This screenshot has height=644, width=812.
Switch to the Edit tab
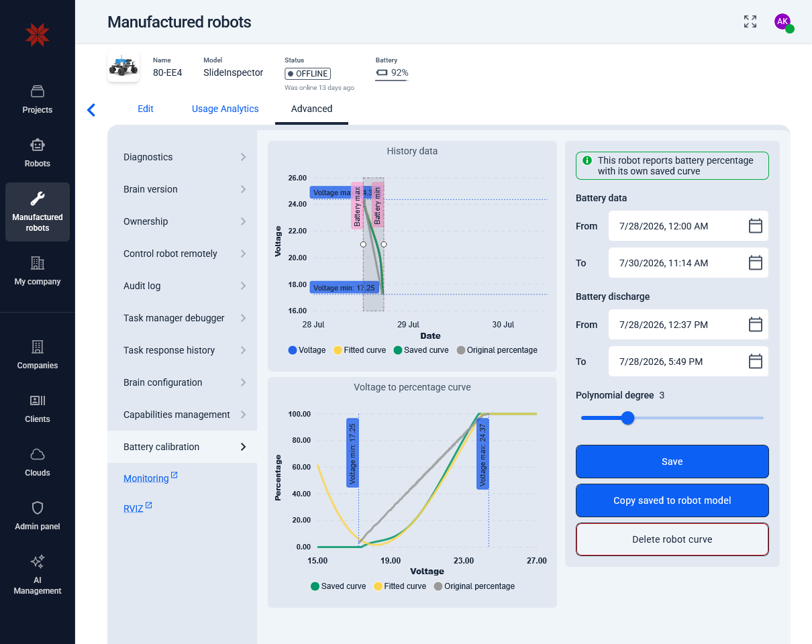[x=146, y=109]
